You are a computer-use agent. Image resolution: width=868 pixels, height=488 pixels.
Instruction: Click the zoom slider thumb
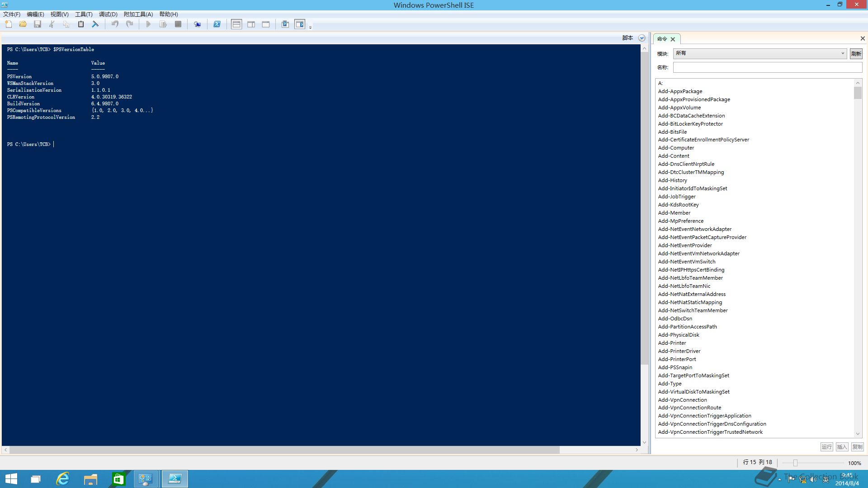[x=795, y=463]
